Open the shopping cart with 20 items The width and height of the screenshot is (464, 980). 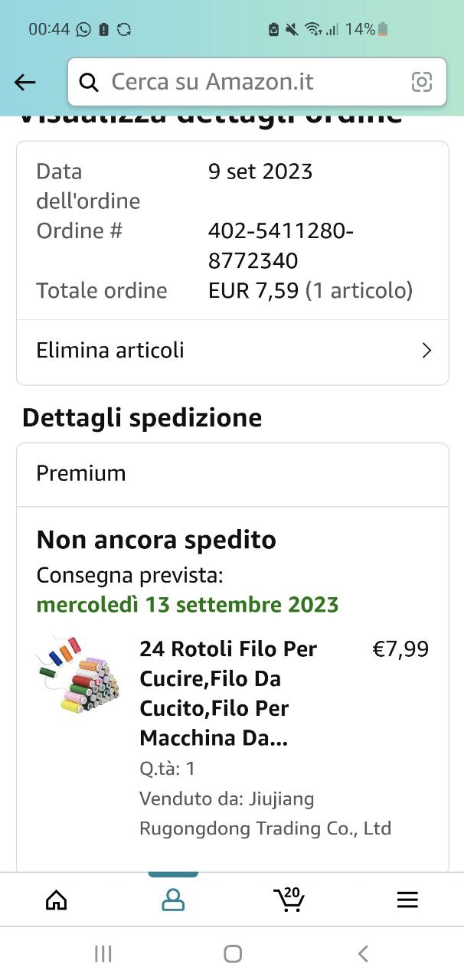(x=289, y=899)
